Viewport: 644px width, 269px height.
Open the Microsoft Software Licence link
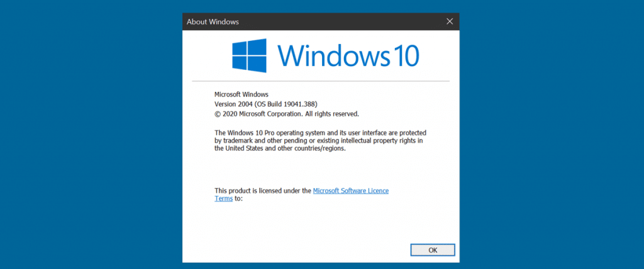coord(351,191)
